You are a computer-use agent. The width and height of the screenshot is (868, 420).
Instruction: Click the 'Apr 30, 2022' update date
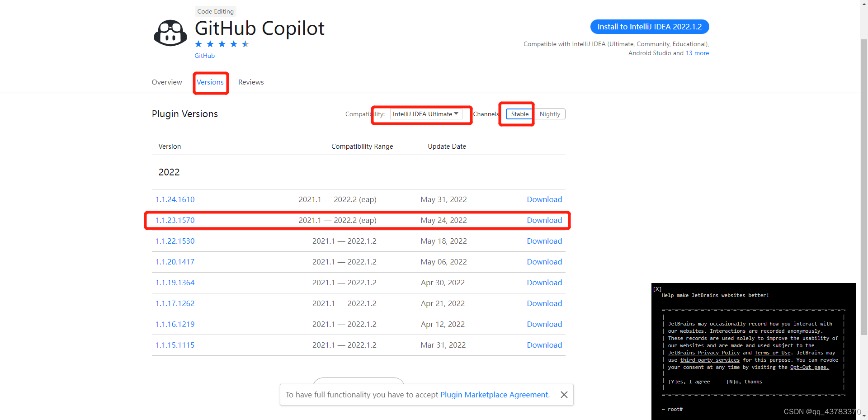[x=443, y=283]
